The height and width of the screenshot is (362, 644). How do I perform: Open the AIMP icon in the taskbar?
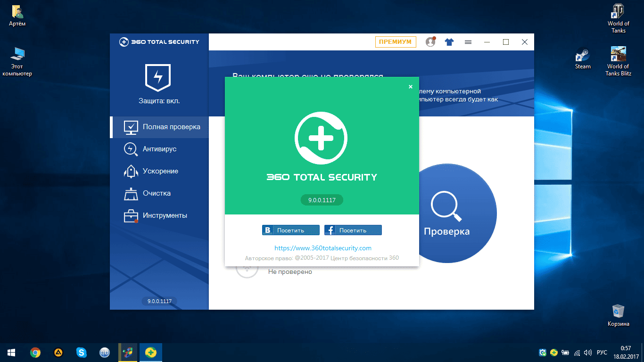click(x=58, y=352)
